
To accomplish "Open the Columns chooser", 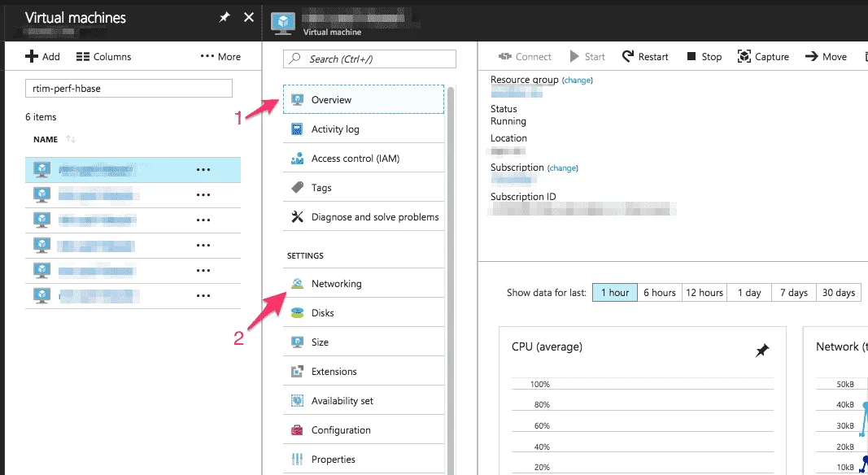I will point(103,56).
